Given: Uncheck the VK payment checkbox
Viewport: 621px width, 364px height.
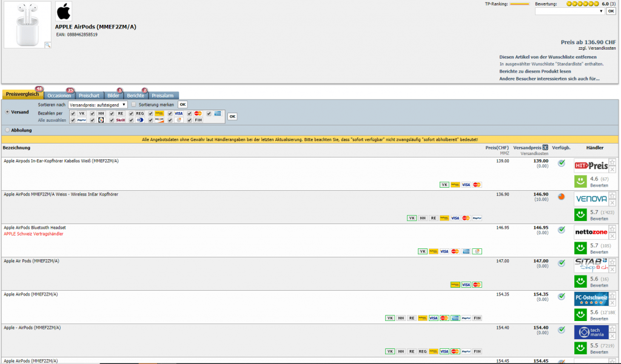Looking at the screenshot, I should tap(73, 113).
